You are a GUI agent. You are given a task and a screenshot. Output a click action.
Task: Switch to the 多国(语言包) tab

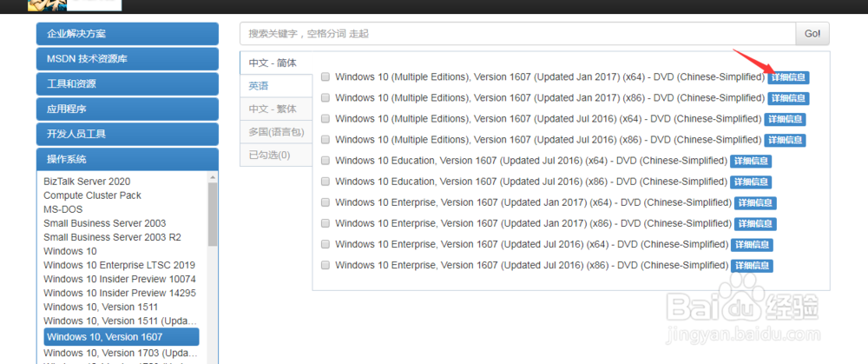(276, 132)
